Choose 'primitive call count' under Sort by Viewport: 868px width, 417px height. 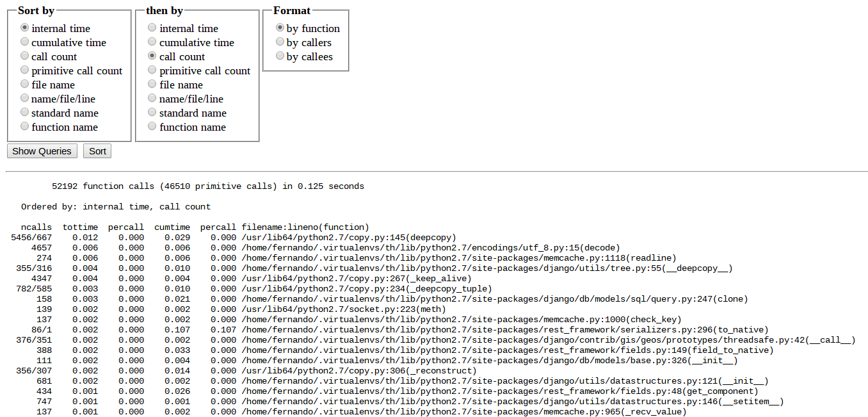pyautogui.click(x=25, y=70)
